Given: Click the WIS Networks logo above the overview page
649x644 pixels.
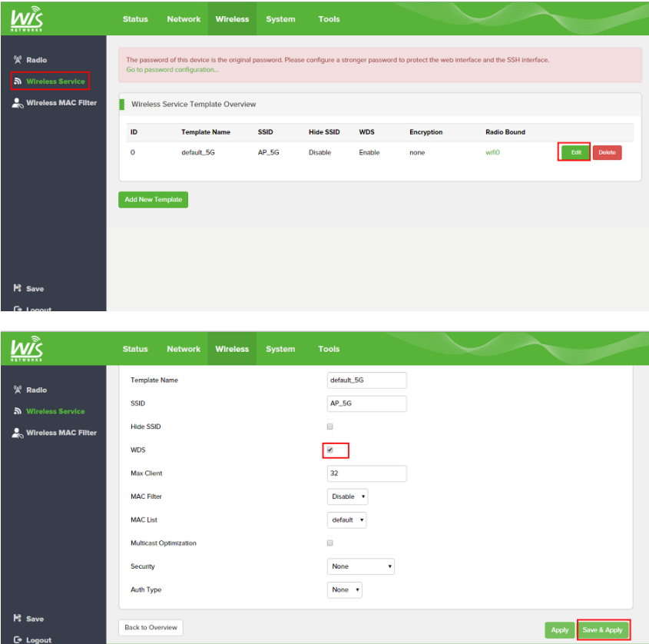Looking at the screenshot, I should pyautogui.click(x=28, y=18).
